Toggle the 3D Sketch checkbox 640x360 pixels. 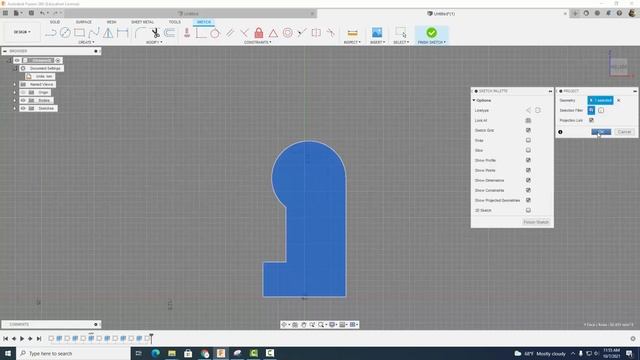[x=528, y=210]
